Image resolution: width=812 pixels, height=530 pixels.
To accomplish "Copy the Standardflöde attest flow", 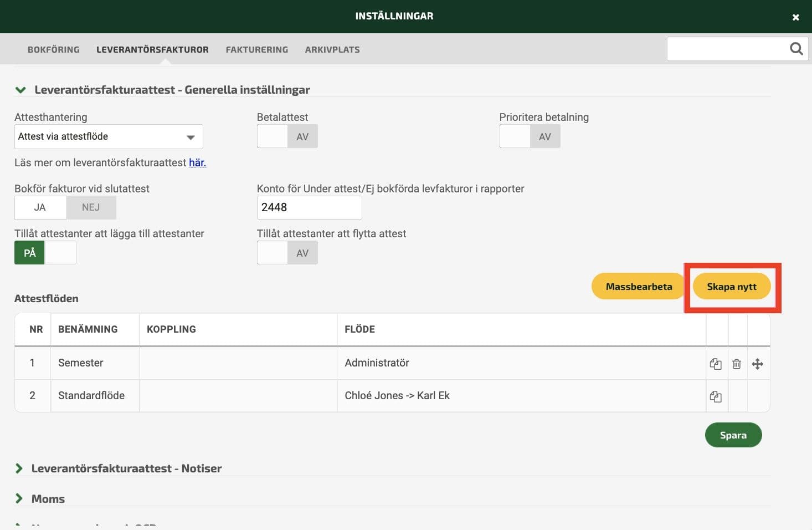I will coord(716,396).
